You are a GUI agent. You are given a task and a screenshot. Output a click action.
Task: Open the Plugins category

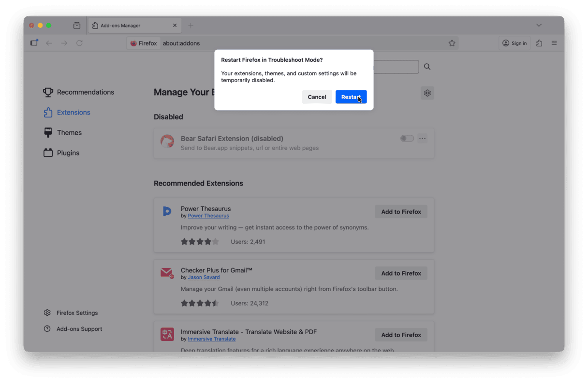pyautogui.click(x=68, y=153)
